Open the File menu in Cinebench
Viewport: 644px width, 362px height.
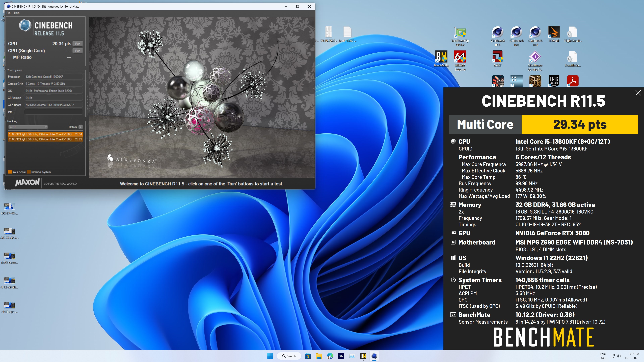tap(9, 13)
